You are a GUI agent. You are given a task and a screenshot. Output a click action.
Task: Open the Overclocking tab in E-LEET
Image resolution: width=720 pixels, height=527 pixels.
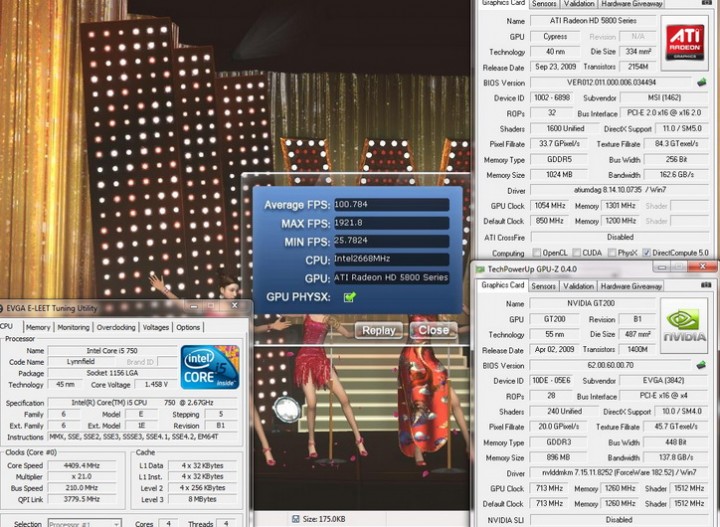(116, 327)
